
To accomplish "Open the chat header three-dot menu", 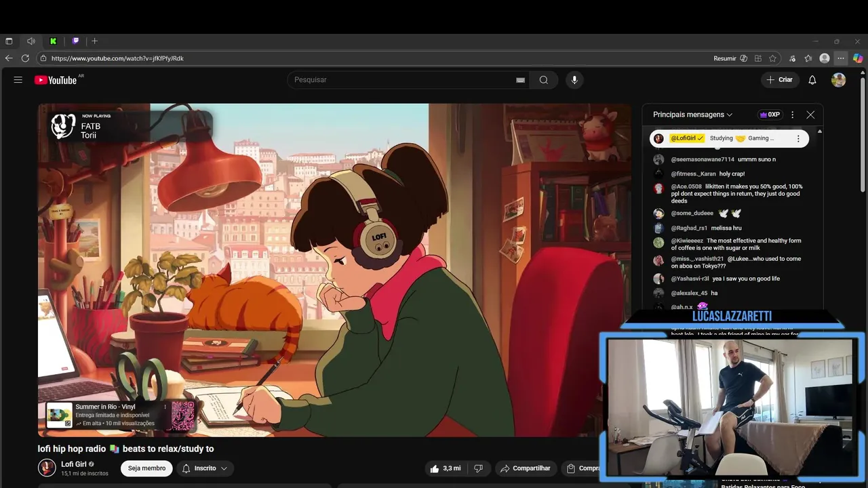I will click(x=792, y=115).
